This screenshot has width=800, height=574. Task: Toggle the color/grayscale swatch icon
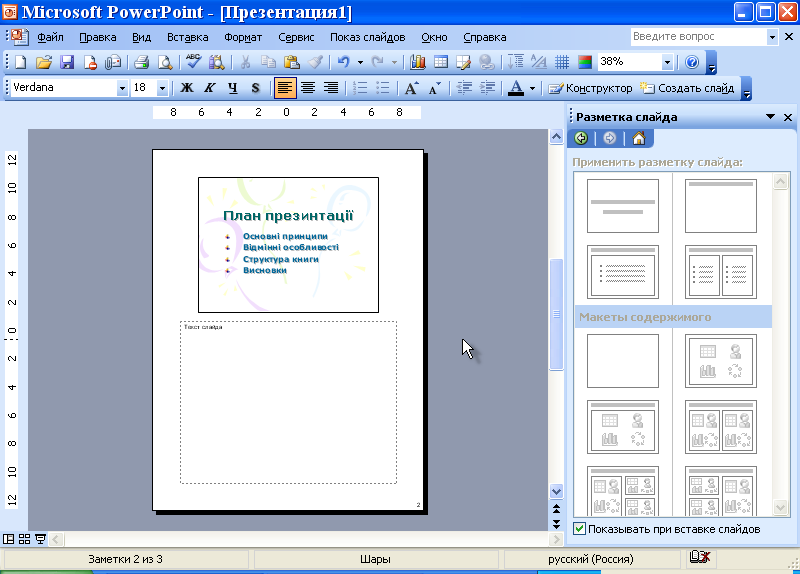[x=585, y=62]
